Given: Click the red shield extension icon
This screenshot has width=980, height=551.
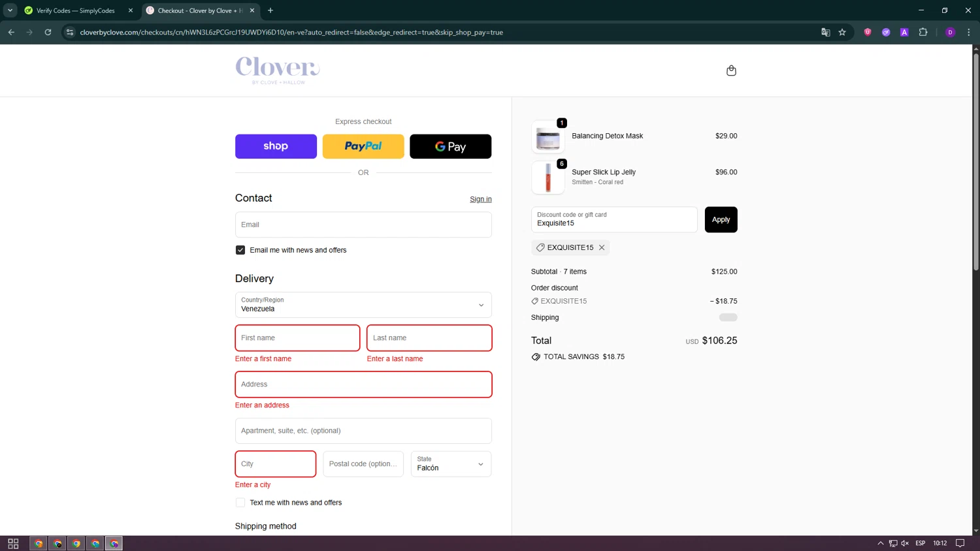Looking at the screenshot, I should click(868, 32).
